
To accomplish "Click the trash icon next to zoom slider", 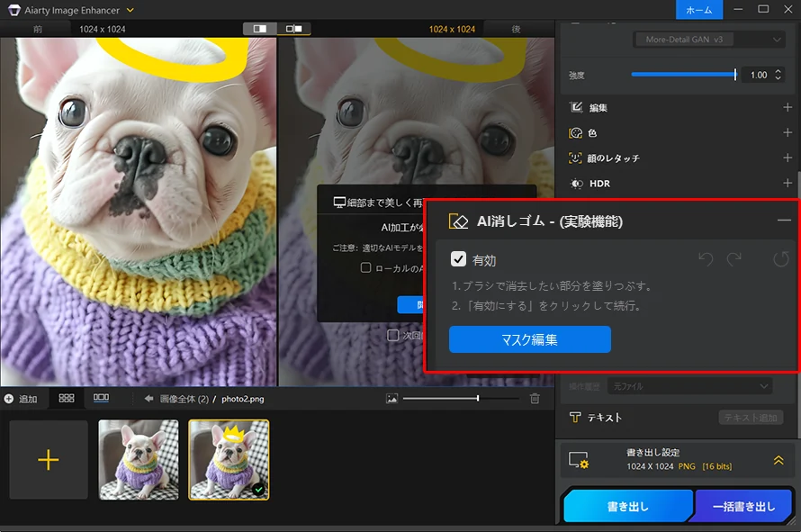I will (535, 399).
